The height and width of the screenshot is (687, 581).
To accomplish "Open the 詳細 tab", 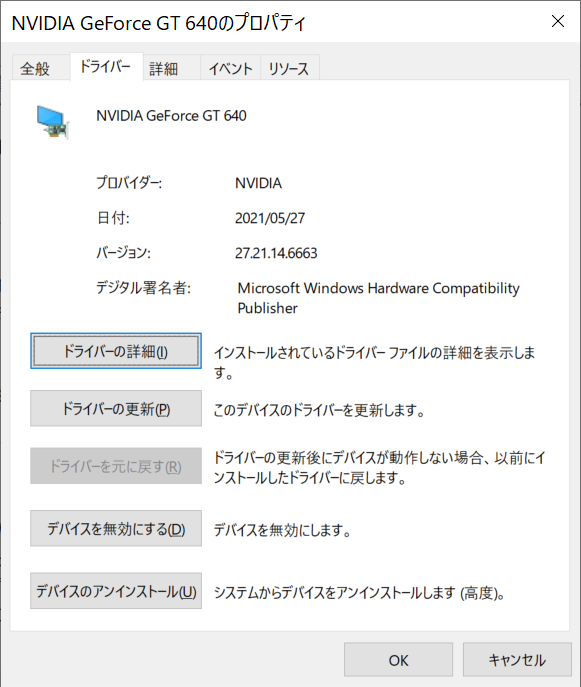I will click(x=172, y=68).
